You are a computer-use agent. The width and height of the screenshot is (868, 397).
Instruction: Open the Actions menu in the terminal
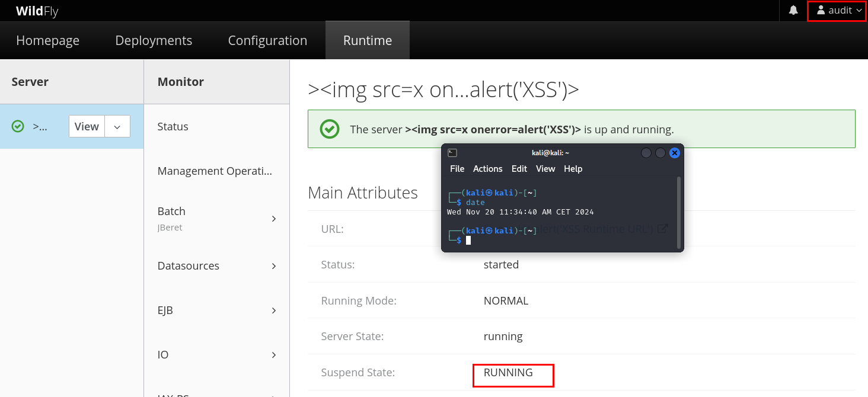pyautogui.click(x=488, y=169)
